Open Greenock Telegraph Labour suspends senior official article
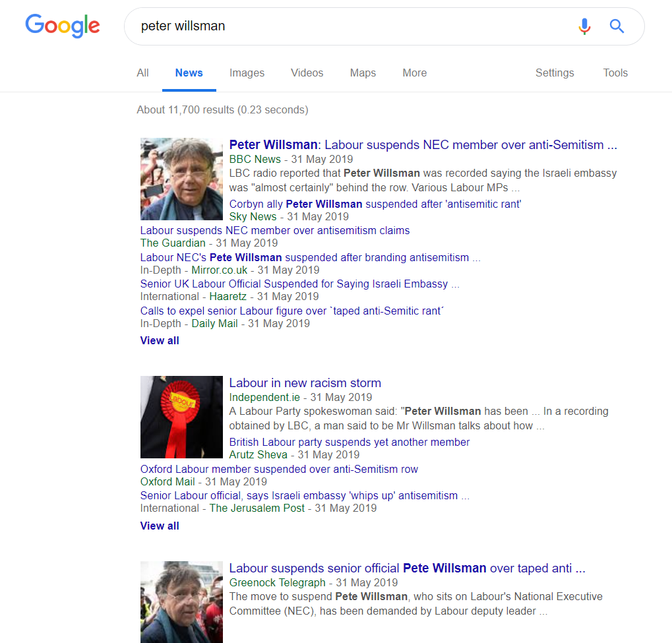672x643 pixels. point(407,568)
